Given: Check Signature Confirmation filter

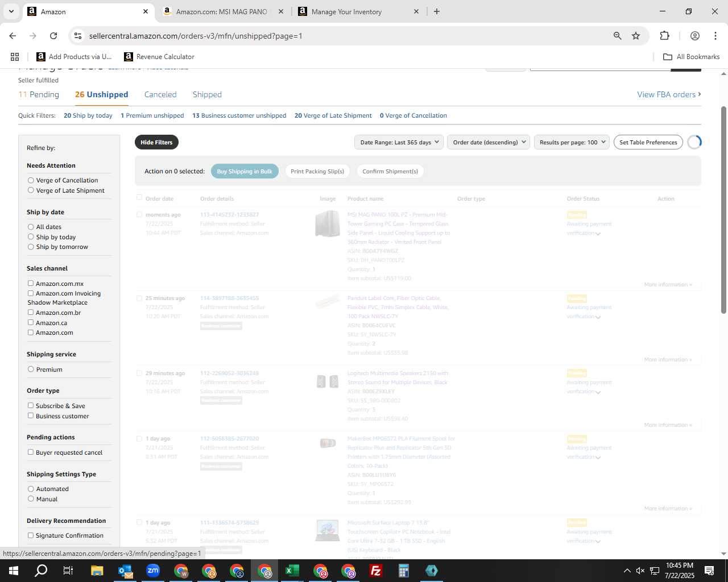Looking at the screenshot, I should tap(31, 535).
